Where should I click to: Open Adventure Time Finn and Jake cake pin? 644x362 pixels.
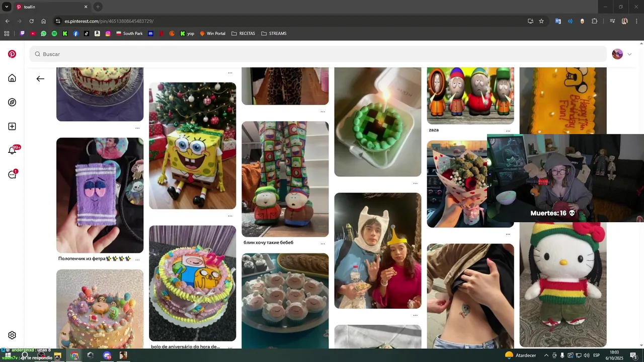point(193,284)
